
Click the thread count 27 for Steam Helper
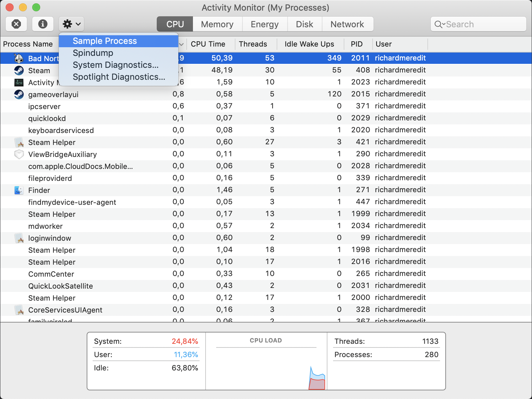tap(270, 142)
